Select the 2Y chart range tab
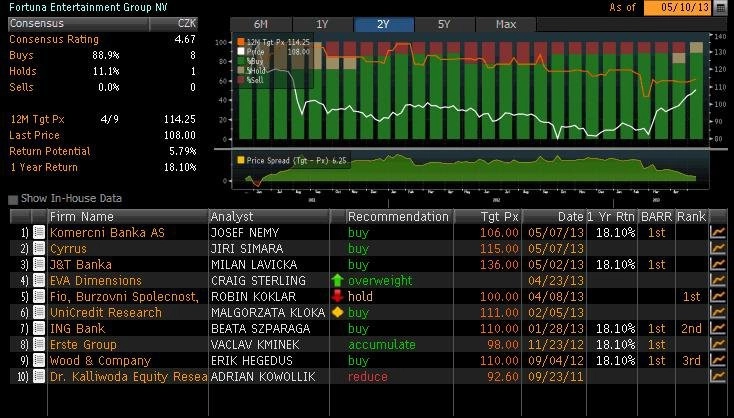734x418 pixels. click(383, 24)
